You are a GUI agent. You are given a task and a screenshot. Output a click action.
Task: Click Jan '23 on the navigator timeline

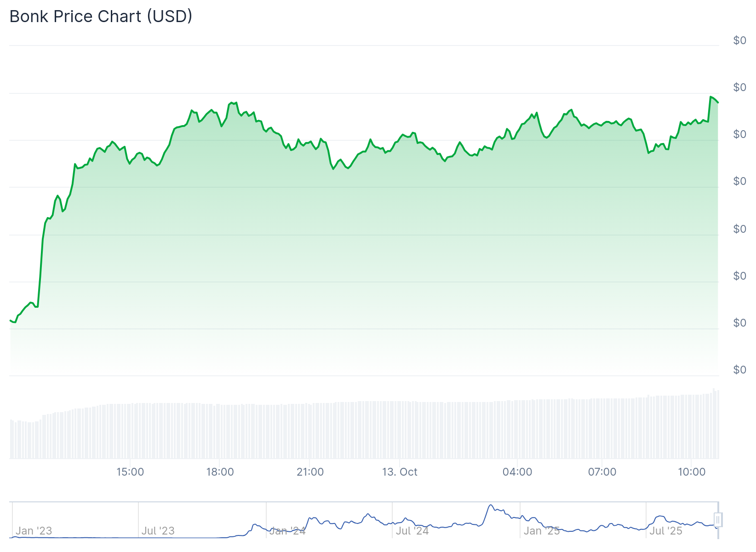34,531
